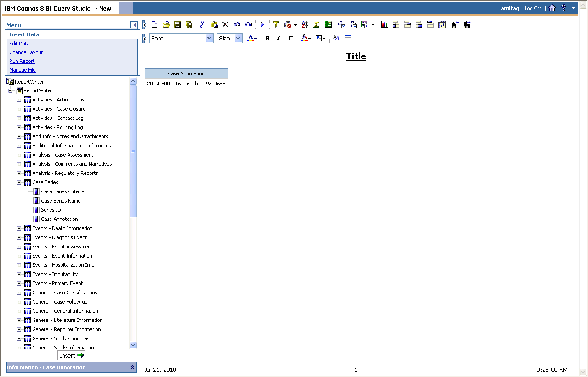588x377 pixels.
Task: Go to the Home page icon
Action: (x=552, y=8)
